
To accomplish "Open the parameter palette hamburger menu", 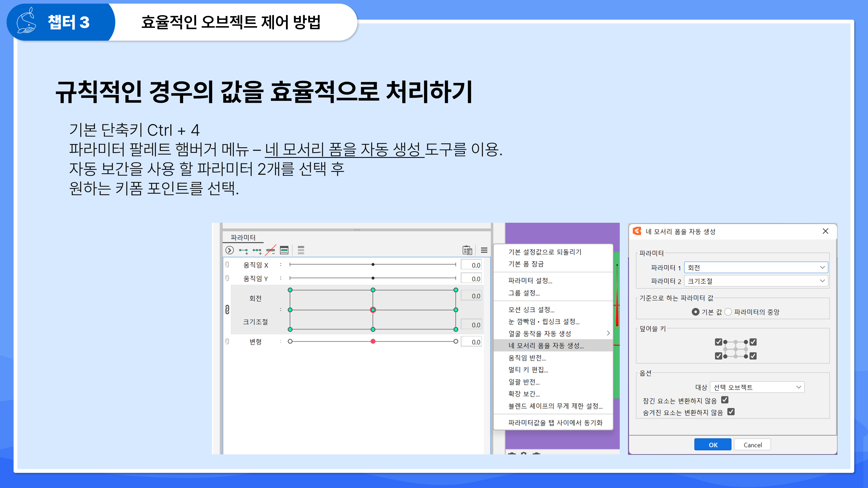I will pos(484,250).
